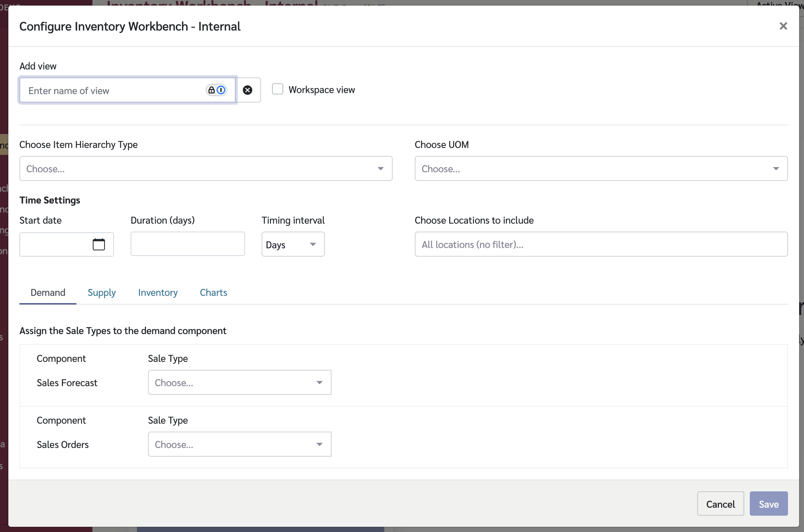Screen dimensions: 804x532
Task: Expand the Choose UOM dropdown
Action: pyautogui.click(x=601, y=169)
